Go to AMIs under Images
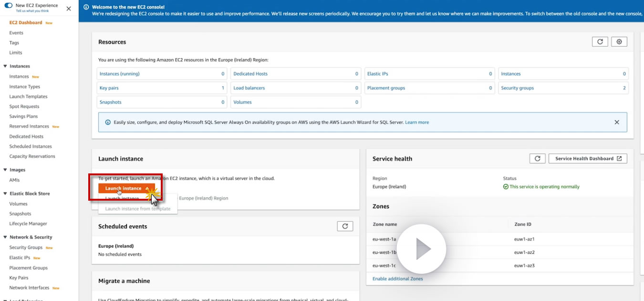 coord(14,180)
